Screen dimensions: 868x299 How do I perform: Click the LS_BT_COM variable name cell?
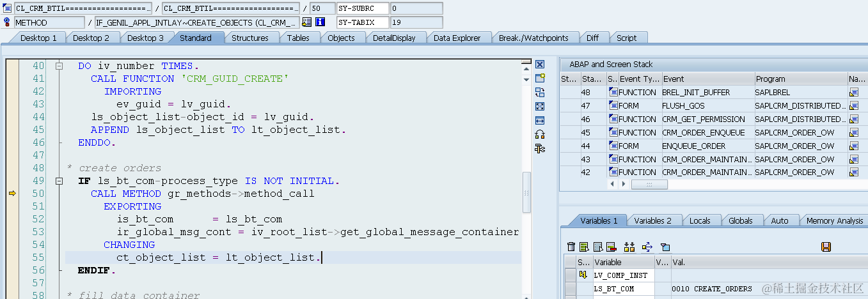(623, 289)
